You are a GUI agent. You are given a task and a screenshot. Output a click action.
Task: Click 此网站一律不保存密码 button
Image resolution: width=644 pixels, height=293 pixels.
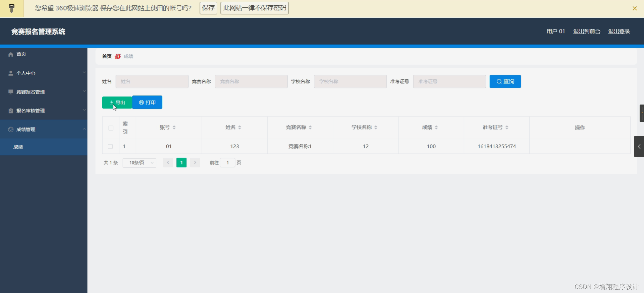(255, 8)
